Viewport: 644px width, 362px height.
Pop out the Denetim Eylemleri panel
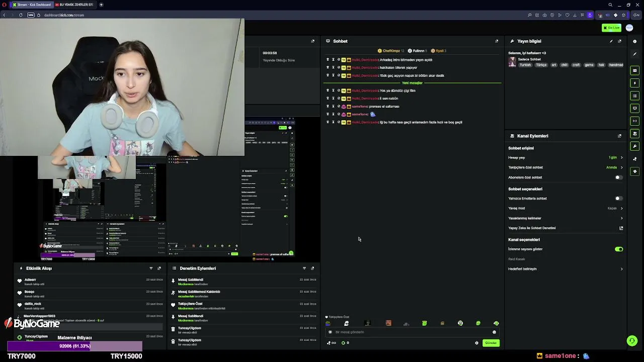pyautogui.click(x=312, y=268)
